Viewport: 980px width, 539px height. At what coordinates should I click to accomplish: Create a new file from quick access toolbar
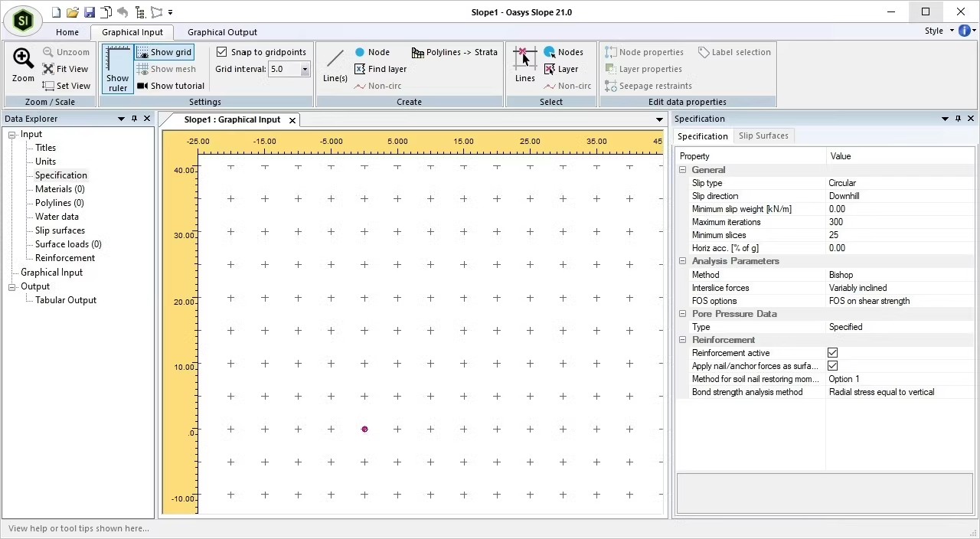[56, 12]
